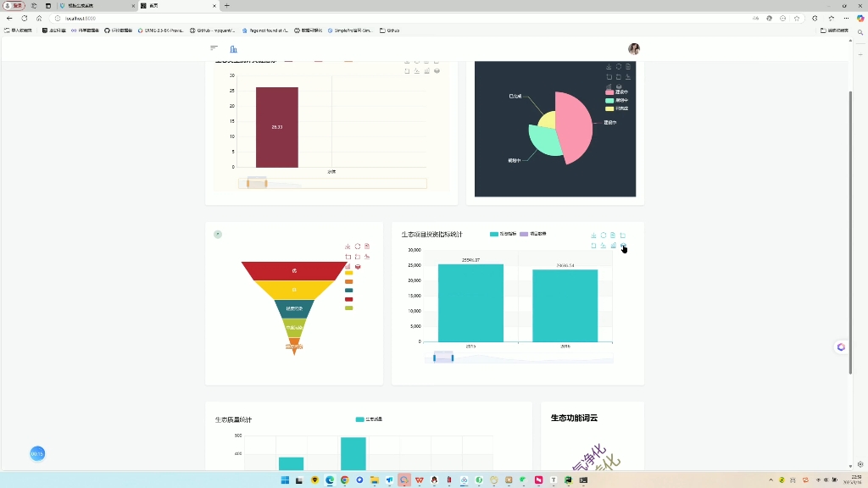
Task: Open the blue bar chart dashboard icon
Action: tap(234, 49)
